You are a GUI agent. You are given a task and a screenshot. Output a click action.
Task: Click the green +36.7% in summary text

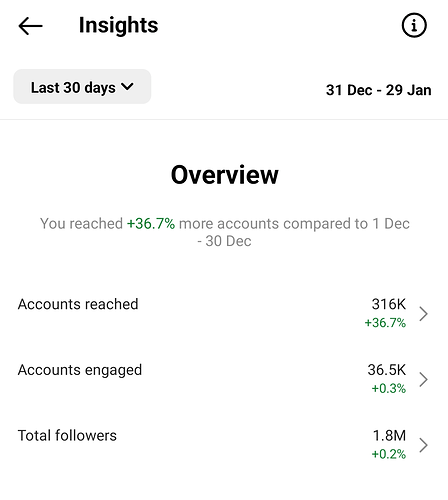click(151, 224)
